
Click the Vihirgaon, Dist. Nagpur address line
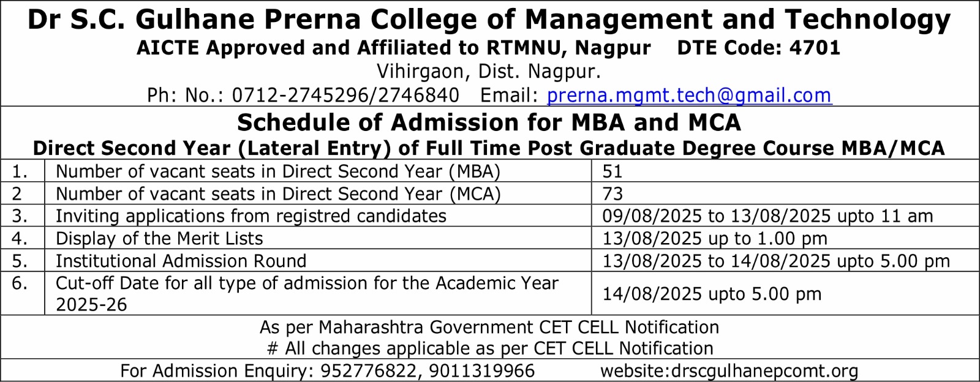(489, 72)
